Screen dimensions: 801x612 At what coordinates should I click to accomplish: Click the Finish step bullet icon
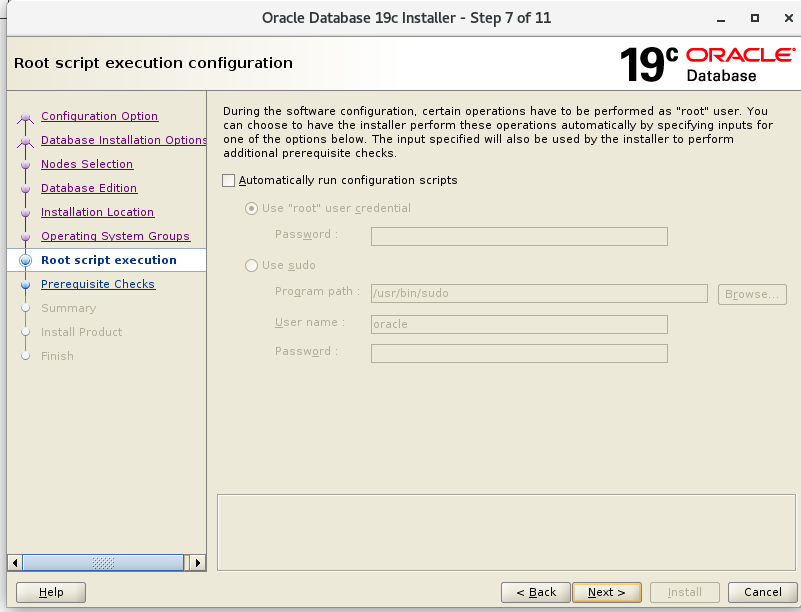click(x=26, y=356)
